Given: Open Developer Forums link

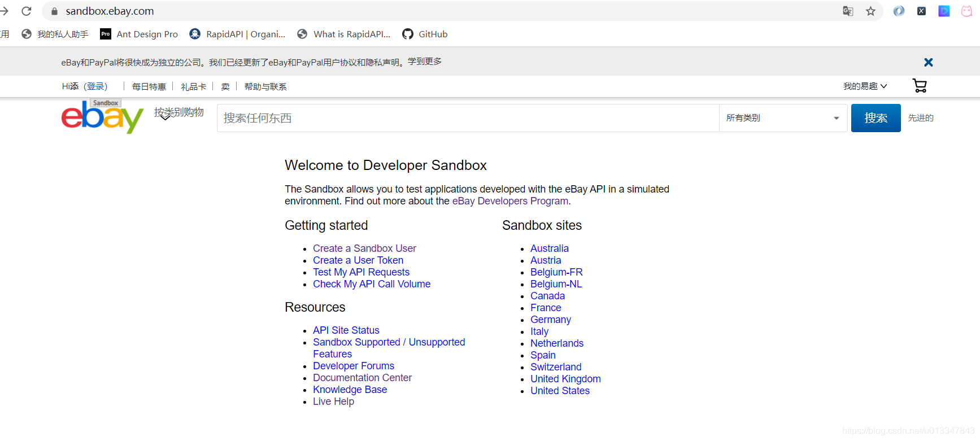Looking at the screenshot, I should pos(354,366).
